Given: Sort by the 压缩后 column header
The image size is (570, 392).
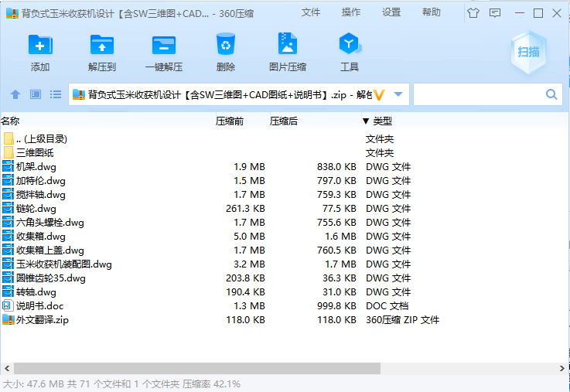Looking at the screenshot, I should tap(284, 121).
